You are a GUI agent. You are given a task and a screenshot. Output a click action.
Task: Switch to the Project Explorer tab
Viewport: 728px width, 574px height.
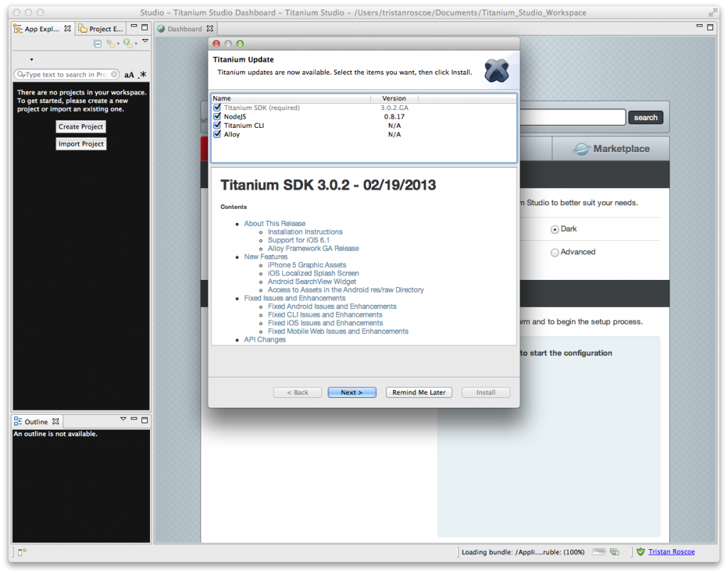tap(101, 28)
